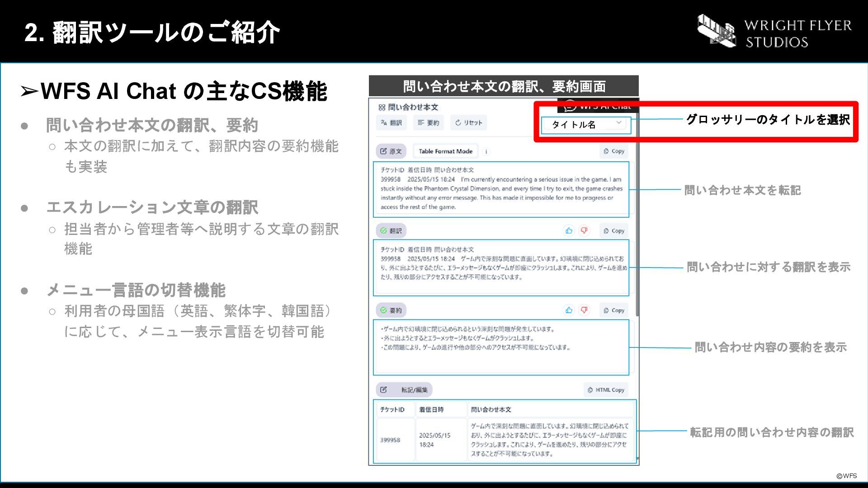Copy the 要約 summary text

coord(614,310)
